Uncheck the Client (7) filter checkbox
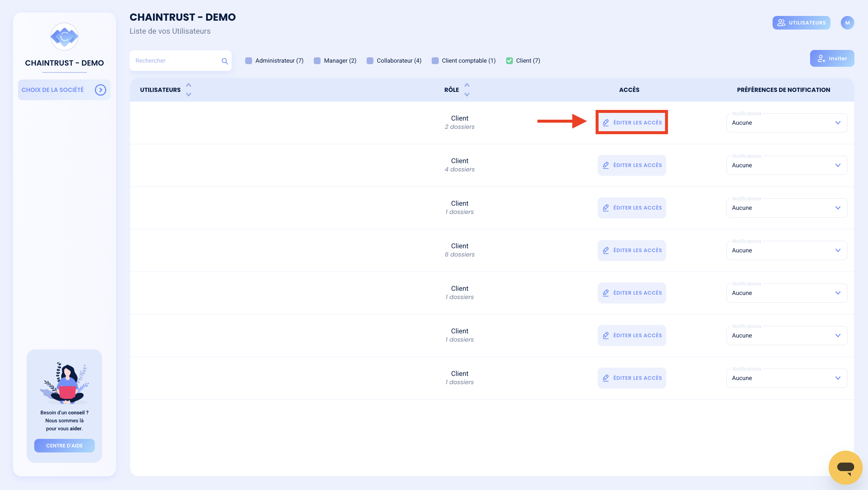The width and height of the screenshot is (868, 490). (x=509, y=61)
